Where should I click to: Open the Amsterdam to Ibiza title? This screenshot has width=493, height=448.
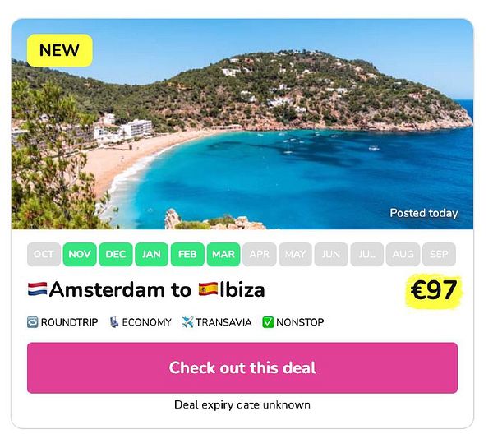coord(146,289)
